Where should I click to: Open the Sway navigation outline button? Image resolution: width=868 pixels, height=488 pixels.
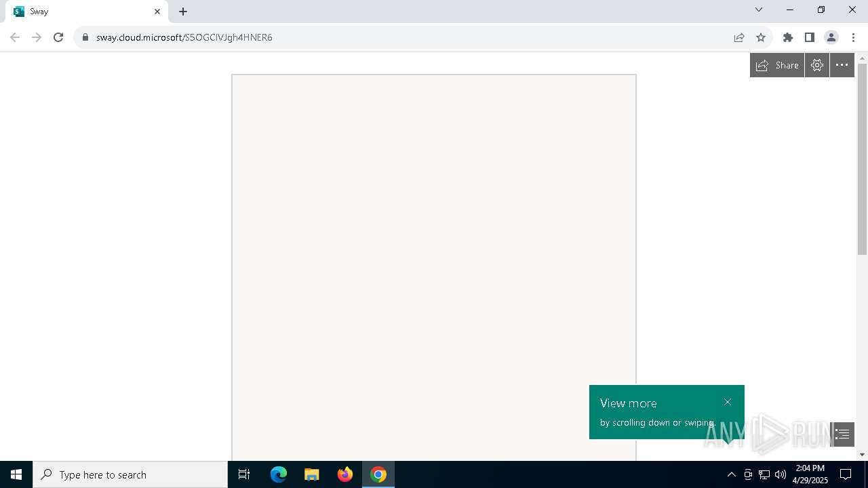coord(842,434)
